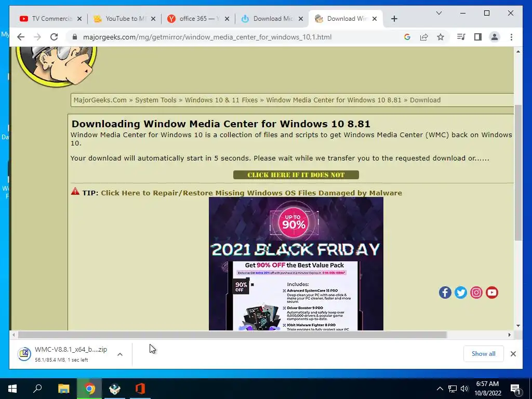The image size is (532, 399).
Task: Open the network status tray icon
Action: point(453,389)
